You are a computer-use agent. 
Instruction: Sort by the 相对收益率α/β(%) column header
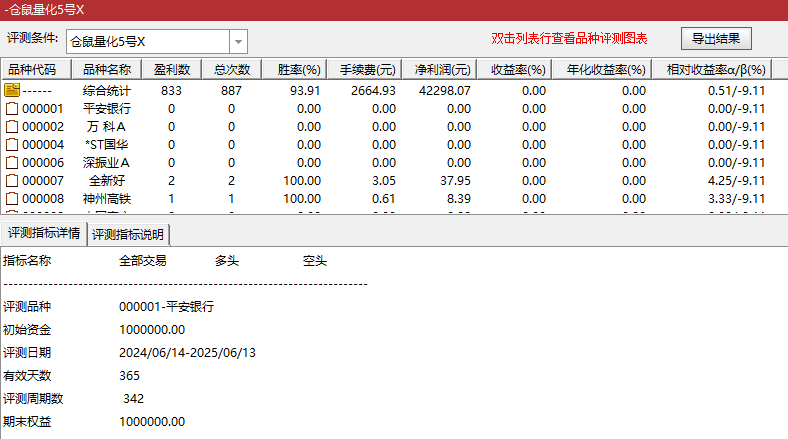coord(712,69)
